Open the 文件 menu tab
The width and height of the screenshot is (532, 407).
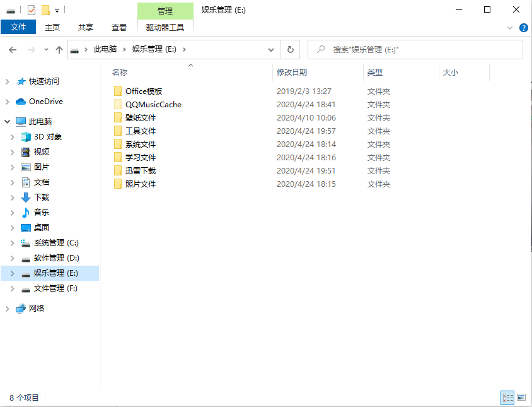(x=18, y=27)
